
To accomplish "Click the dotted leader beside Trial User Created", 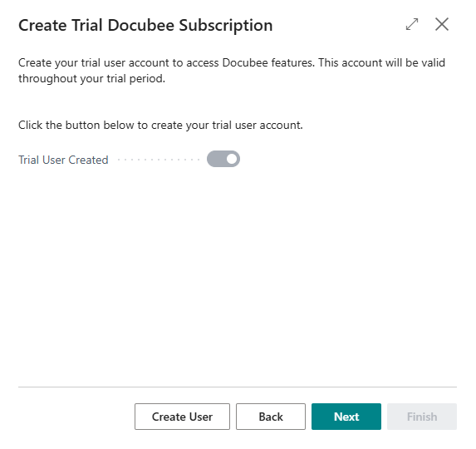I will pyautogui.click(x=158, y=160).
